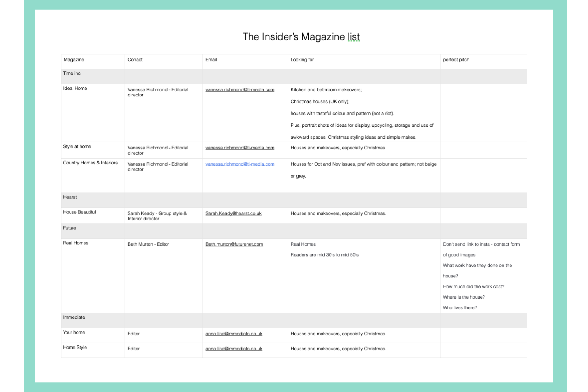Image resolution: width=588 pixels, height=392 pixels.
Task: Click 'awkward spaces; Christmas styling ideas' line
Action: 353,138
